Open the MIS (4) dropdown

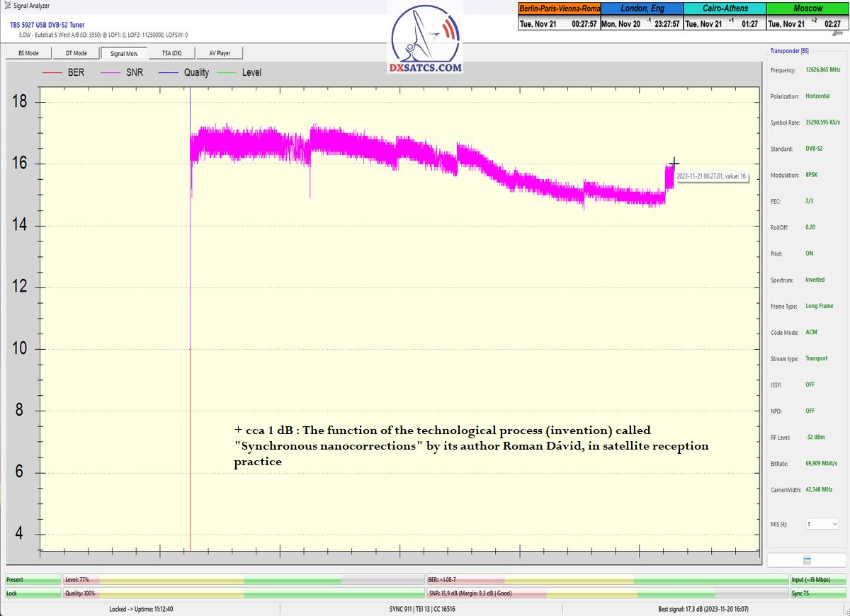[x=822, y=524]
